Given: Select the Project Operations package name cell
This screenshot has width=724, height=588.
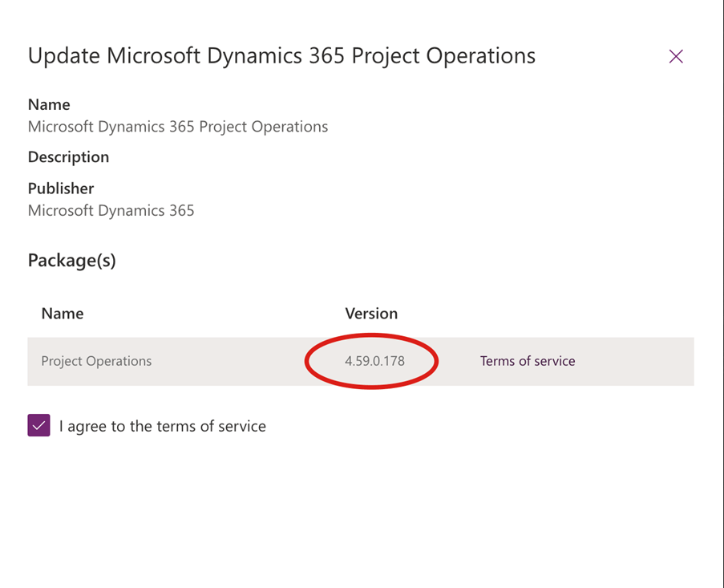Looking at the screenshot, I should tap(96, 361).
